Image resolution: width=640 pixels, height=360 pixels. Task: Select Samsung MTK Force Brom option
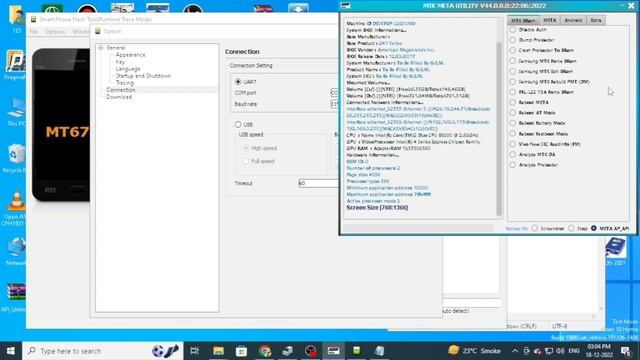[513, 61]
